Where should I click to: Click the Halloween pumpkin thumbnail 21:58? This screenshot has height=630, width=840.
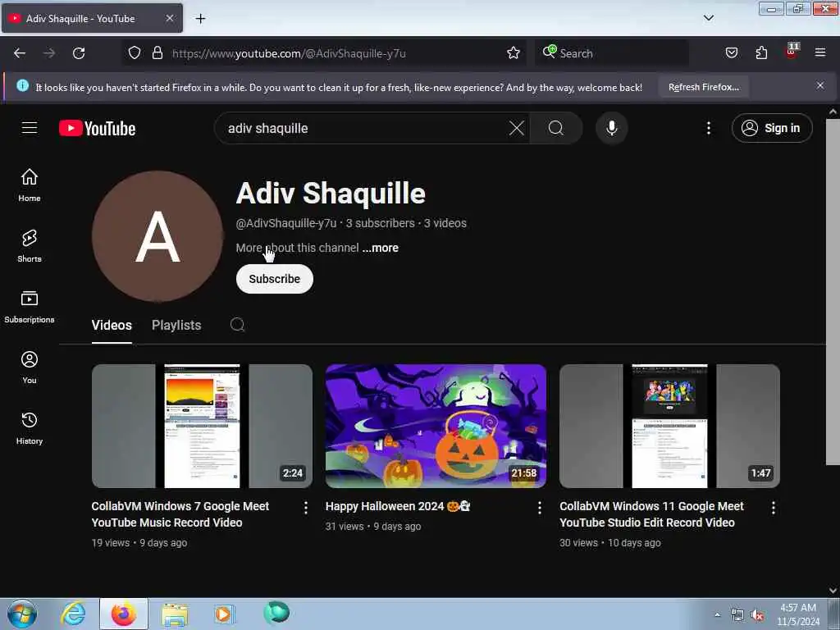436,426
